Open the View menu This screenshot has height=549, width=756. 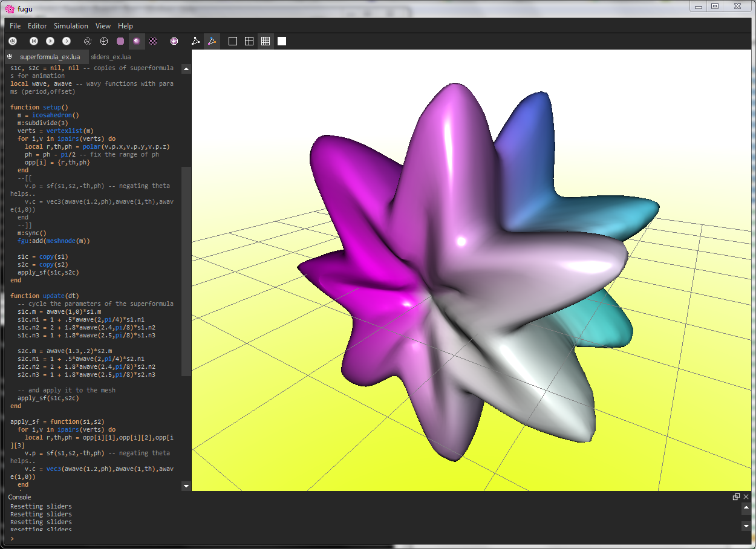pyautogui.click(x=103, y=26)
